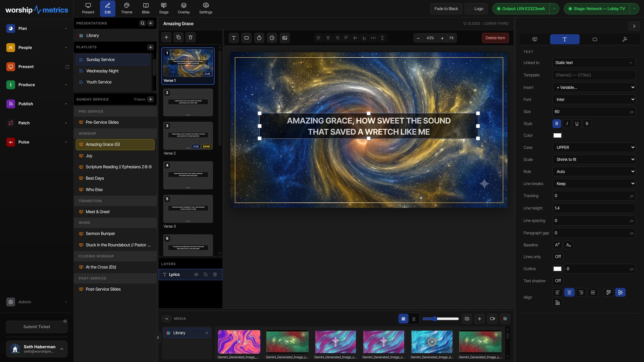The image size is (644, 362).
Task: Click the Fade to Black button
Action: click(x=446, y=9)
